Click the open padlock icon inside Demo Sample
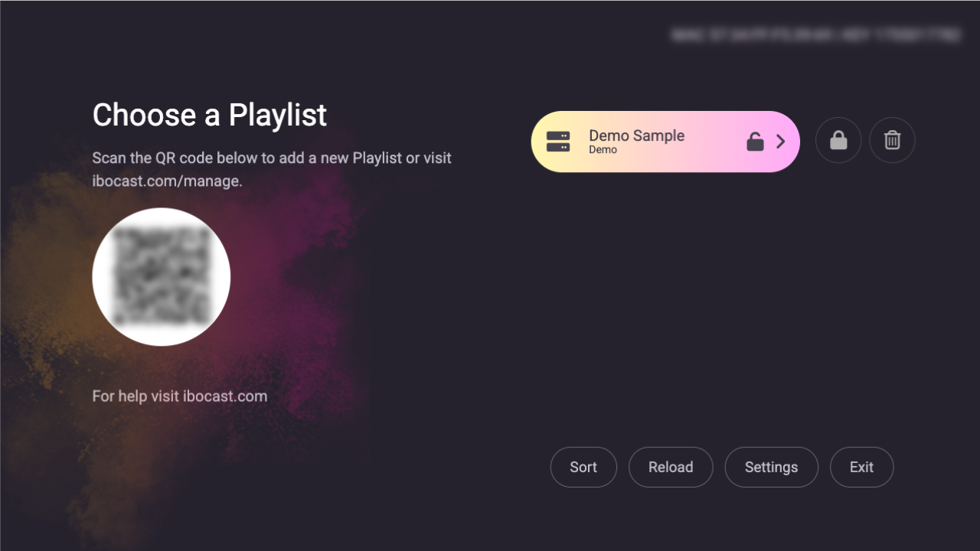This screenshot has width=980, height=551. click(755, 142)
